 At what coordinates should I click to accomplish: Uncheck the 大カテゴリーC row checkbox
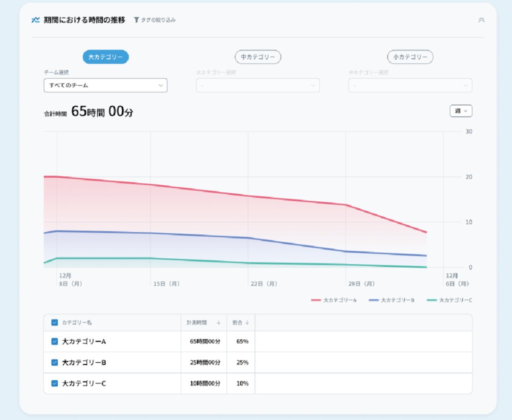(54, 383)
